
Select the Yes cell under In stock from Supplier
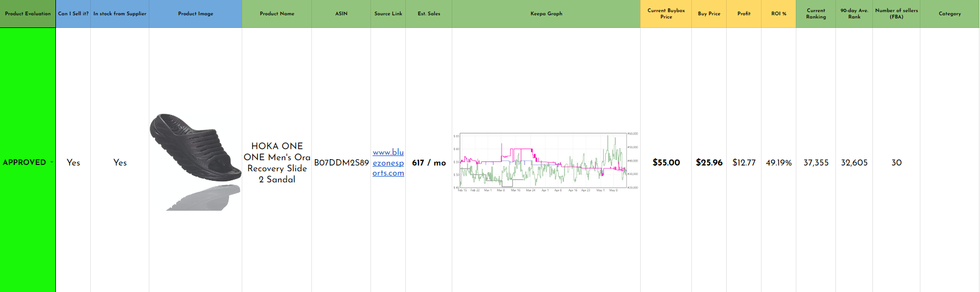(120, 160)
